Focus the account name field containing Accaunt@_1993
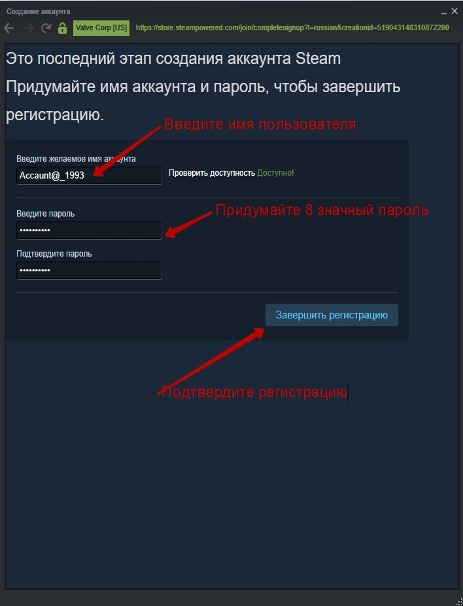Viewport: 463px width, 606px height. (x=89, y=175)
